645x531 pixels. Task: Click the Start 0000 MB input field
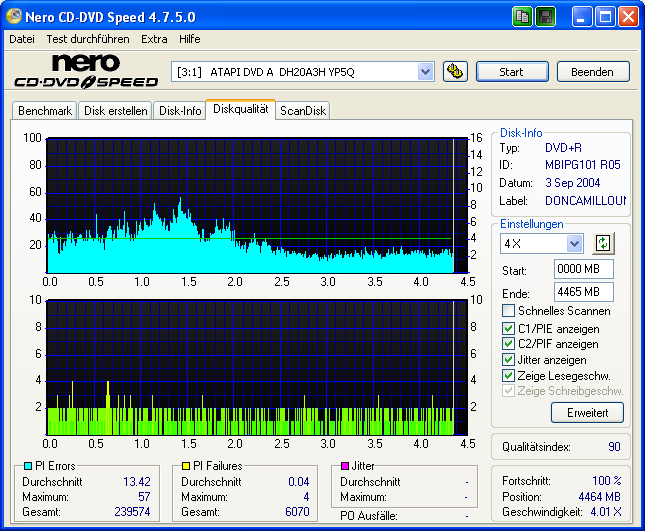point(584,269)
